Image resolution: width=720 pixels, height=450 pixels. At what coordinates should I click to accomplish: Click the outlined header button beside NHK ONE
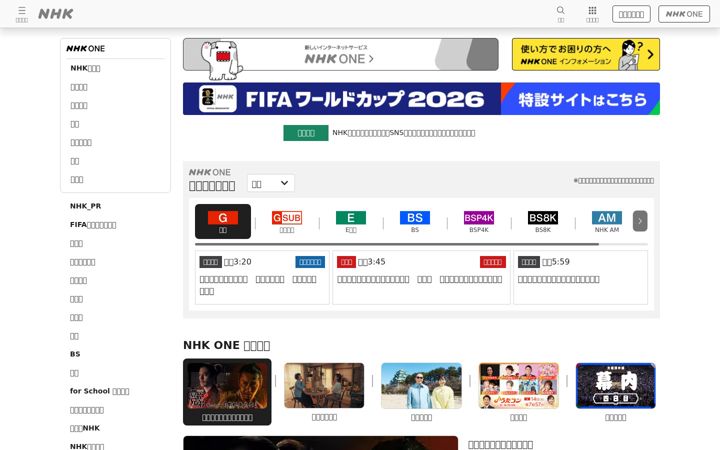[631, 14]
